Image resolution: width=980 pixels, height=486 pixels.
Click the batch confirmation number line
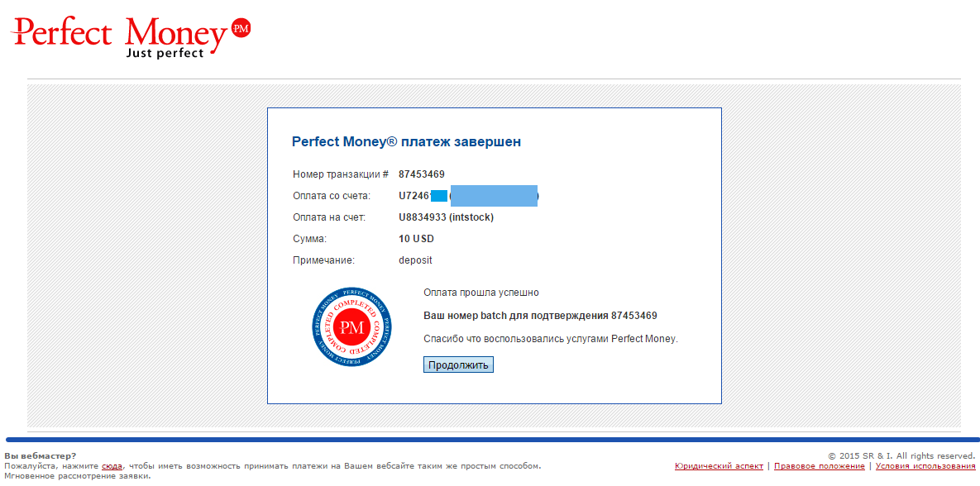pos(540,316)
